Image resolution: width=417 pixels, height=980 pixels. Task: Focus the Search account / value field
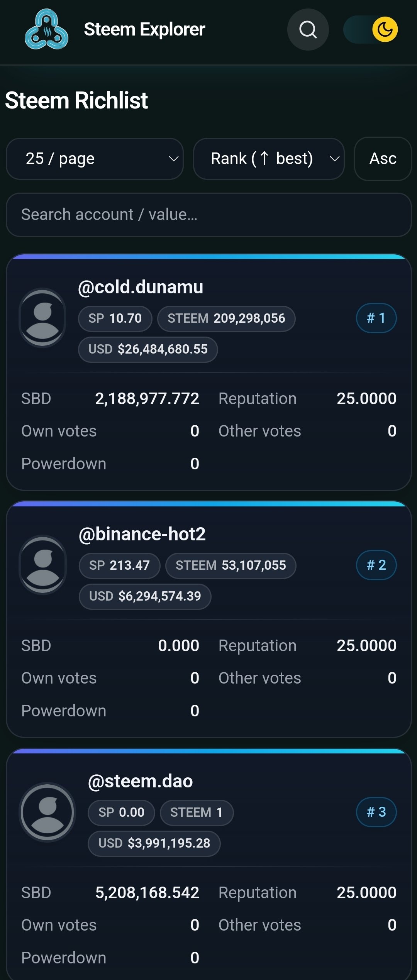point(208,215)
